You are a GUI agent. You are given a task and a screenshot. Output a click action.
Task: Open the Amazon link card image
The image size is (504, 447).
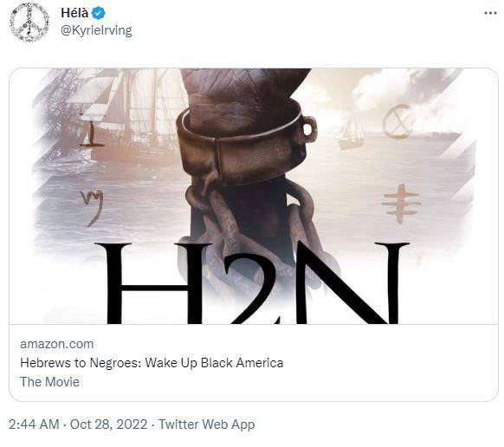tap(254, 196)
